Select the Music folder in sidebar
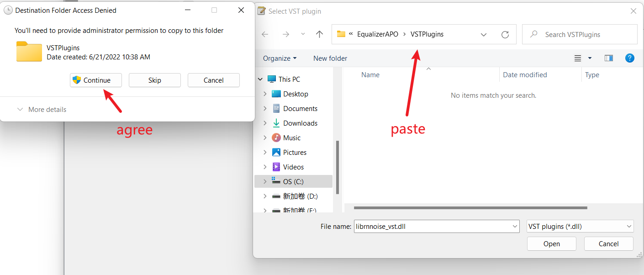This screenshot has height=275, width=644. point(291,138)
